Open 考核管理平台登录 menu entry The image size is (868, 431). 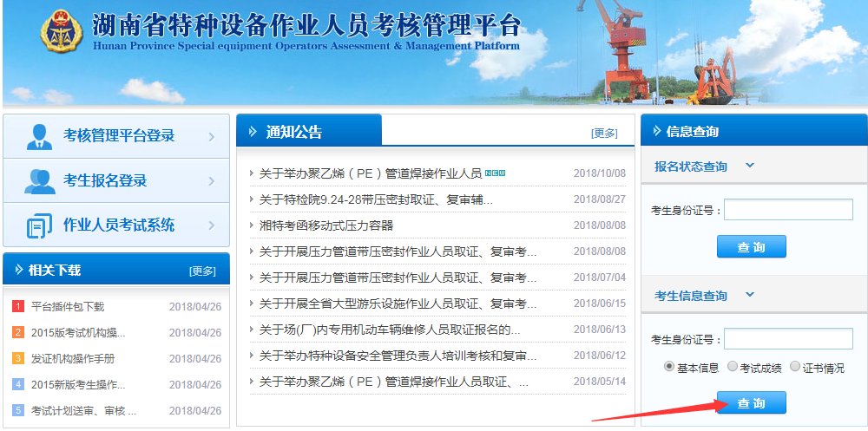[x=116, y=136]
